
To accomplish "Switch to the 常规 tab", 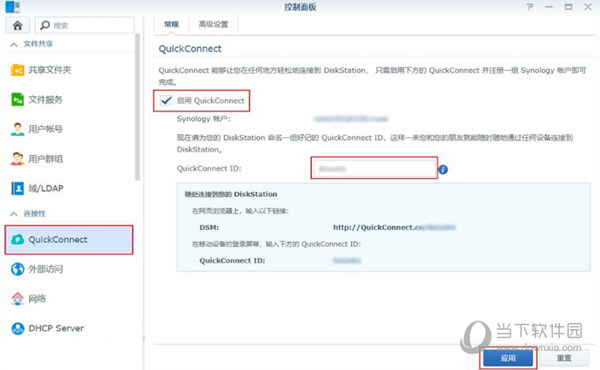I will (x=171, y=24).
